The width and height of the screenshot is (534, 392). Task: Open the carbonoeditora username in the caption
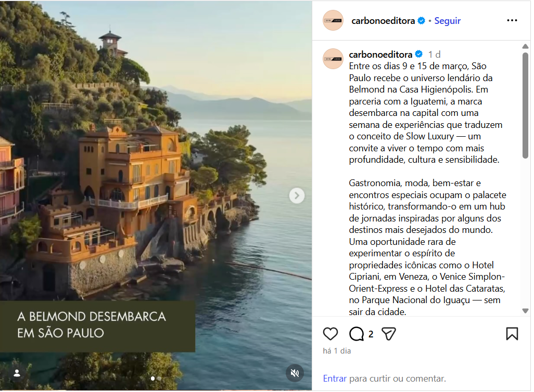380,54
